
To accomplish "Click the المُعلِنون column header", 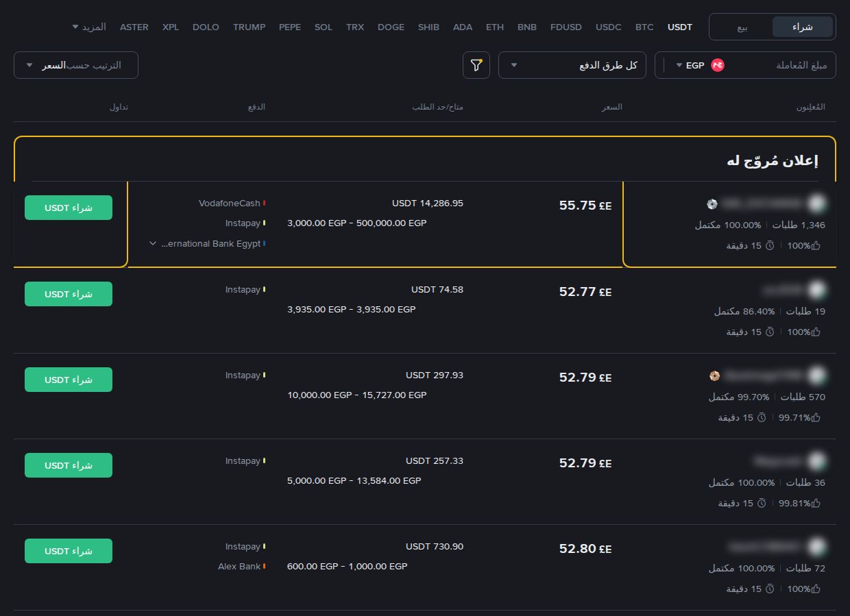I will [x=810, y=108].
